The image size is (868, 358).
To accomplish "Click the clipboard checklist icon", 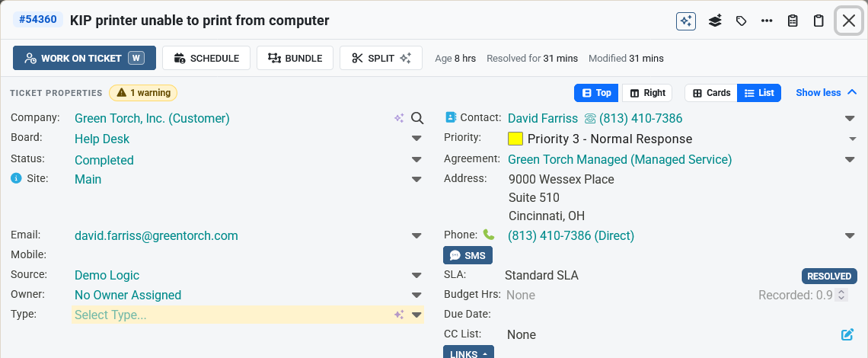I will point(793,21).
